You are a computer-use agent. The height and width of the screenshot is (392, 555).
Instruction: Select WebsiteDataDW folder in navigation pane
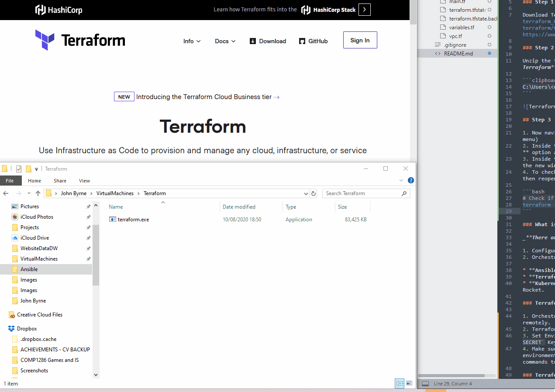(x=39, y=248)
